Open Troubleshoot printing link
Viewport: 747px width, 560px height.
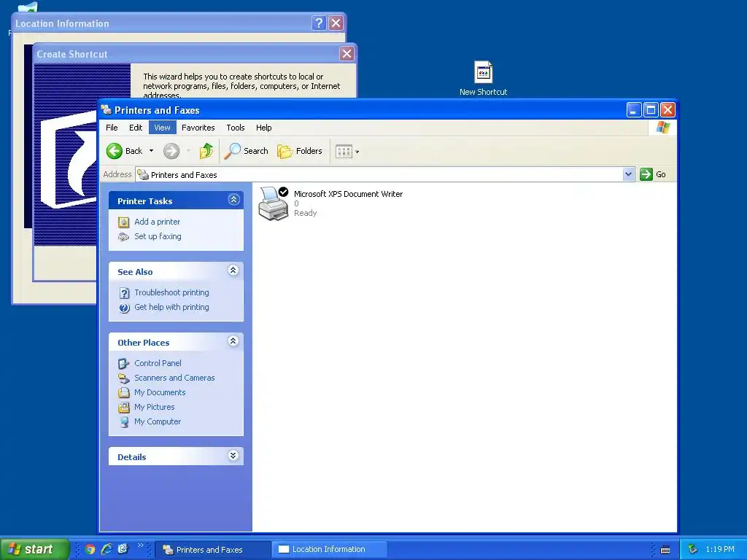(171, 293)
